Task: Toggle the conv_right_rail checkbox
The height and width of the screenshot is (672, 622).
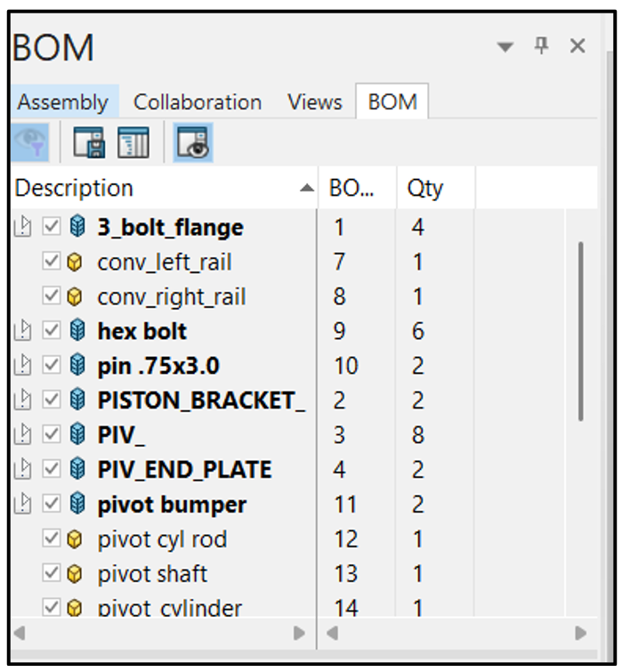Action: click(52, 296)
